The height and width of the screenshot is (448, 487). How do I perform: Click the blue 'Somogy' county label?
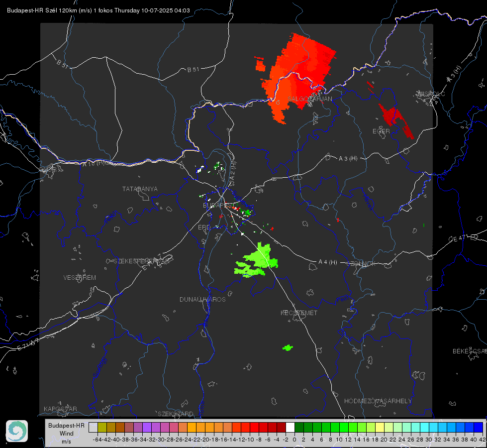coord(100,367)
